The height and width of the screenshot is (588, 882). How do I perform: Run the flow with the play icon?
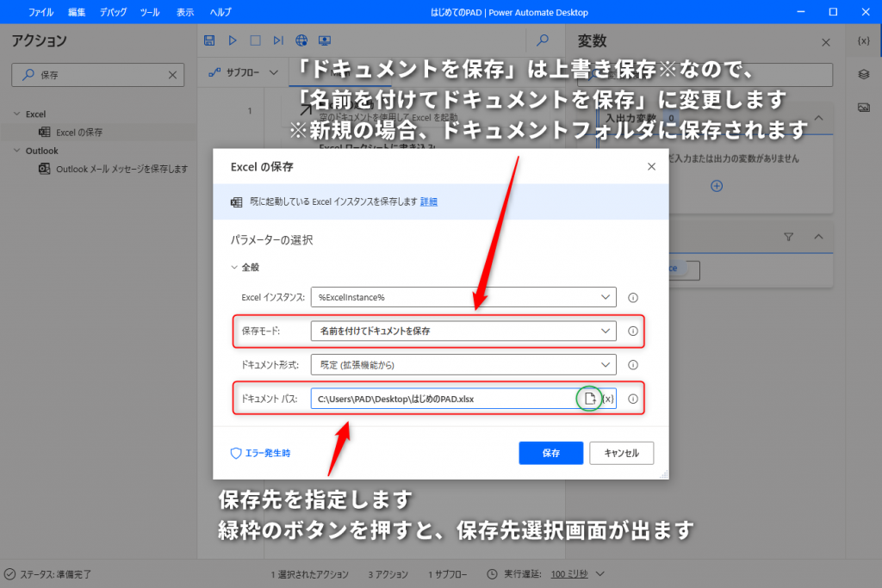[233, 40]
